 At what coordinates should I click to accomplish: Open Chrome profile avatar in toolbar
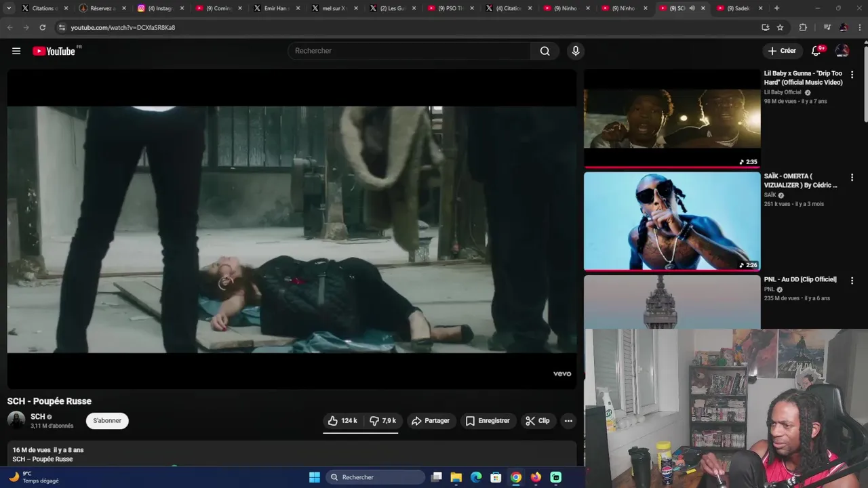click(844, 27)
